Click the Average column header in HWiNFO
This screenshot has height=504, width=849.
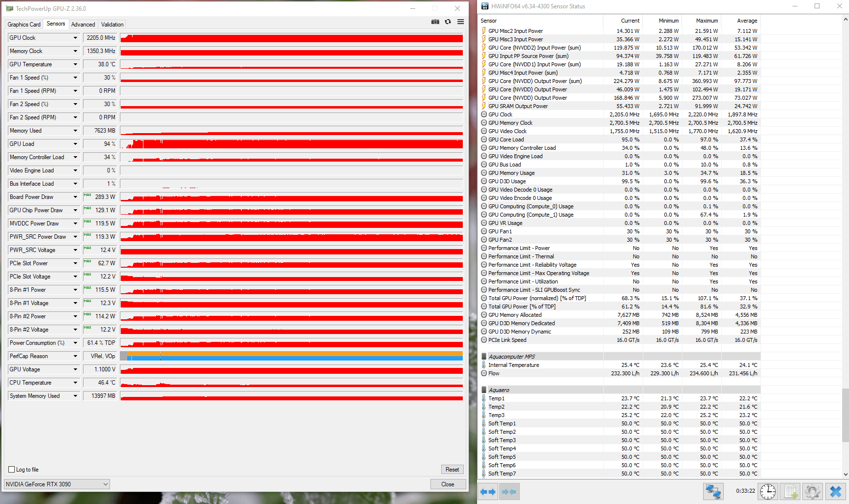coord(741,21)
